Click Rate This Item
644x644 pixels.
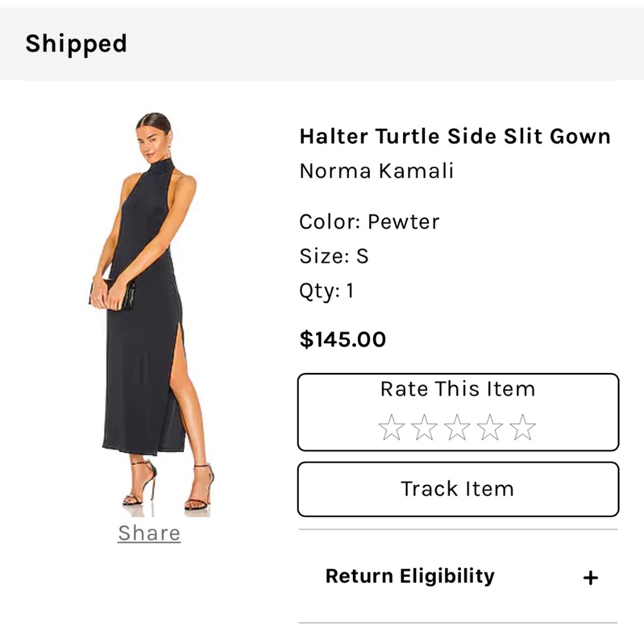[x=458, y=389]
